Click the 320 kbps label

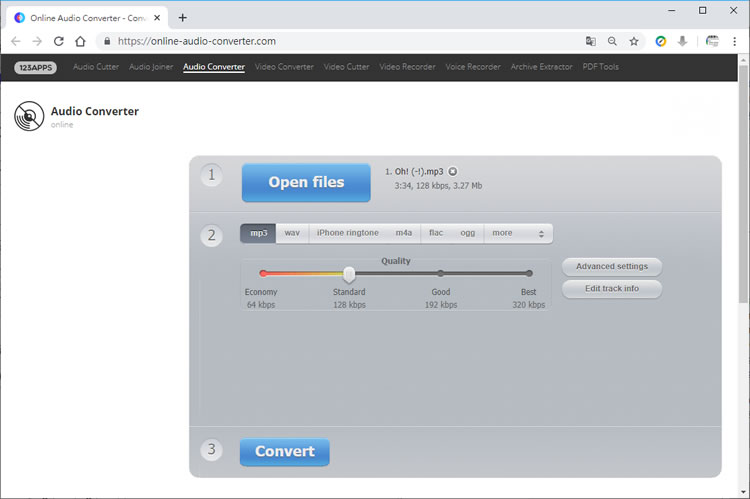click(529, 305)
